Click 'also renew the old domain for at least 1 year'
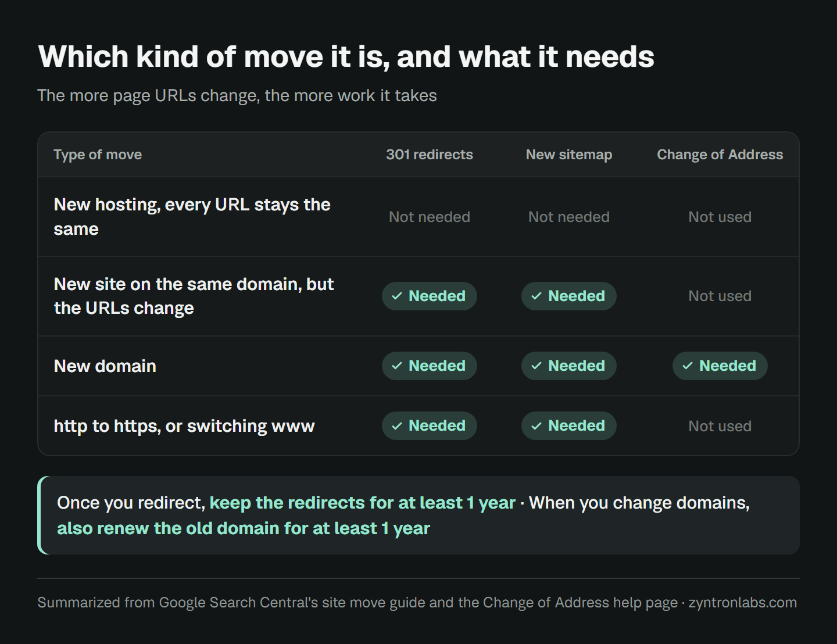The height and width of the screenshot is (644, 837). click(244, 528)
